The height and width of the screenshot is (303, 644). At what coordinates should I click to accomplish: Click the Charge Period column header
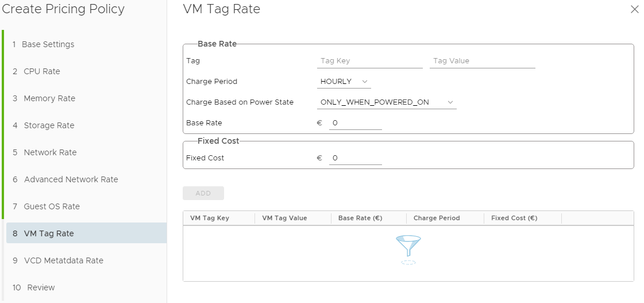click(x=437, y=218)
